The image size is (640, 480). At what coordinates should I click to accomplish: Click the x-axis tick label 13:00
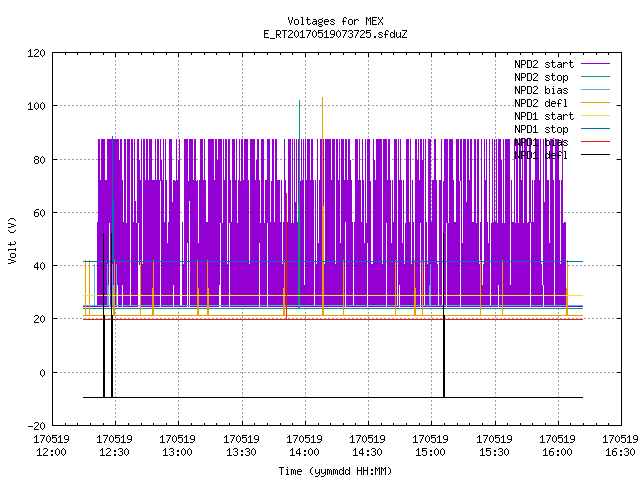coord(177,452)
